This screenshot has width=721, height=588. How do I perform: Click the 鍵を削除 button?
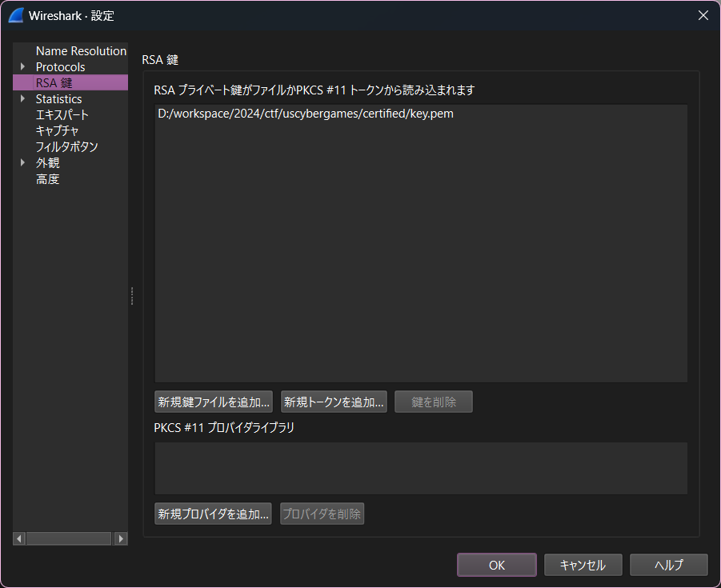tap(434, 402)
